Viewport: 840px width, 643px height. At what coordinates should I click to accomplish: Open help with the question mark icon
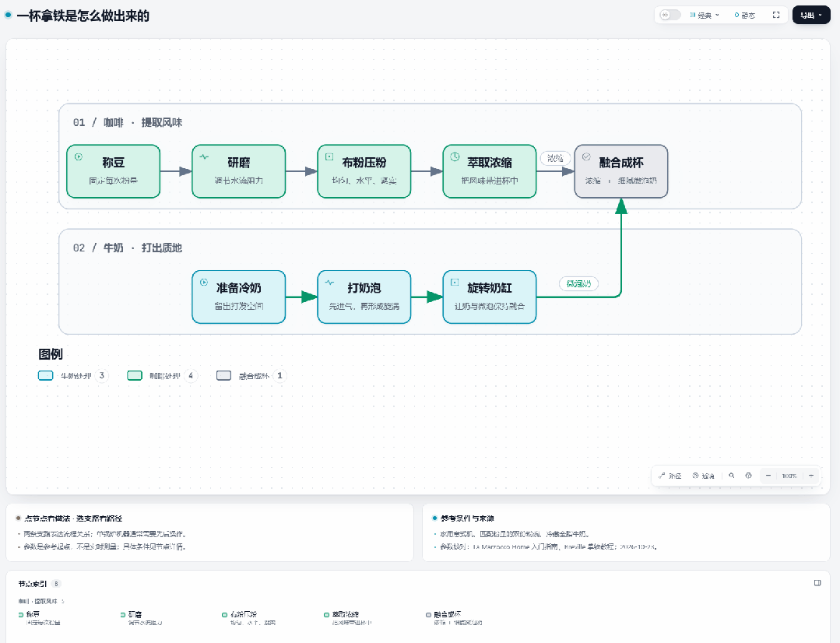pos(748,476)
